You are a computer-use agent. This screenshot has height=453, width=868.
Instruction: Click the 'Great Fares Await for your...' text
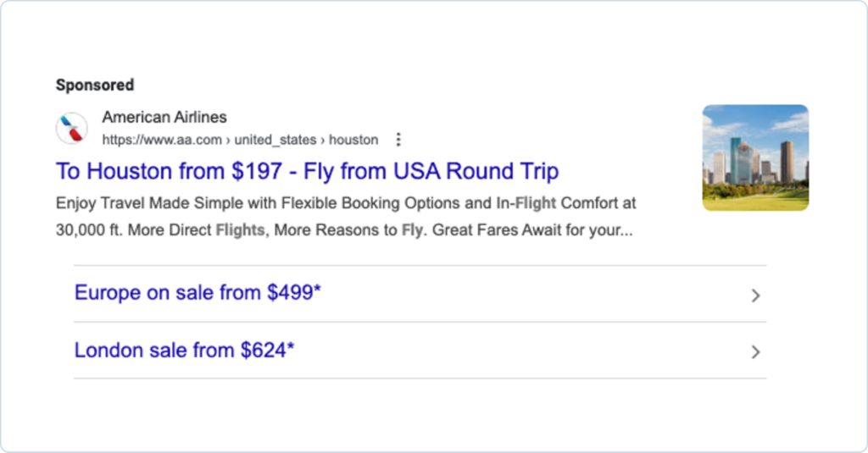pos(532,230)
